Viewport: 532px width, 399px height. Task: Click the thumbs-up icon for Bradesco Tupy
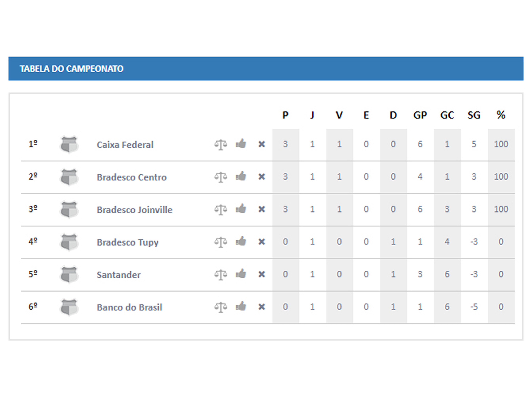click(241, 241)
